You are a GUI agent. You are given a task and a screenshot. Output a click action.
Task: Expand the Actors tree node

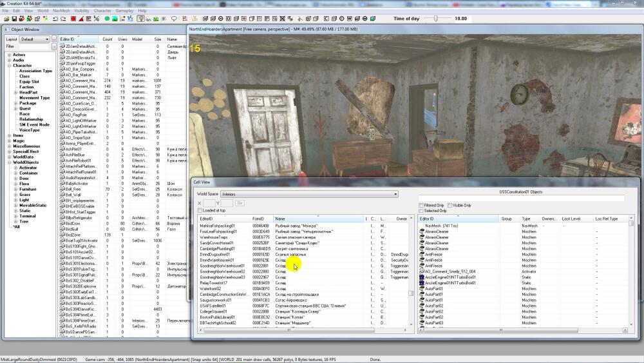pyautogui.click(x=10, y=55)
